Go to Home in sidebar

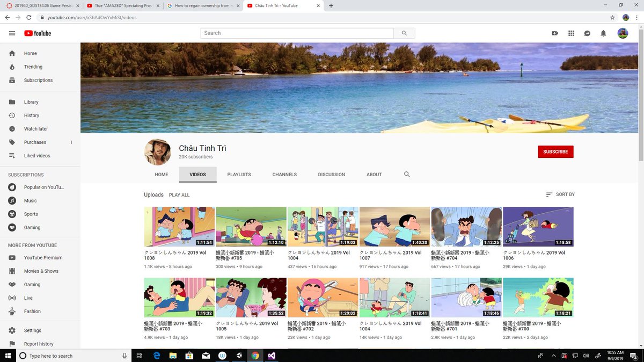coord(40,54)
